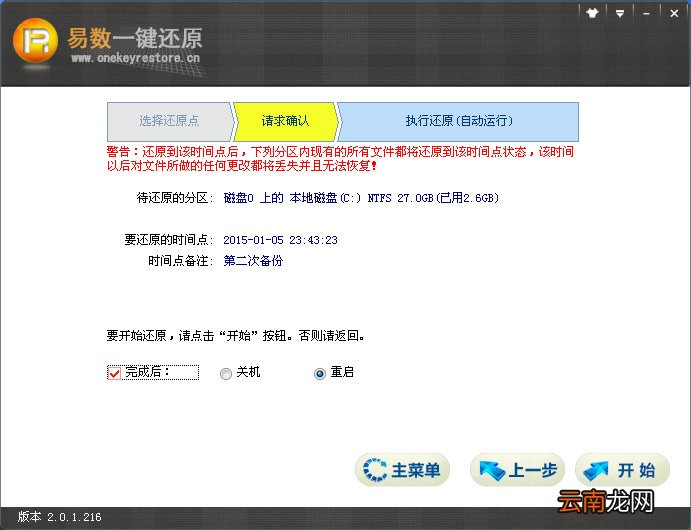Select the 关机 radio button

[226, 374]
